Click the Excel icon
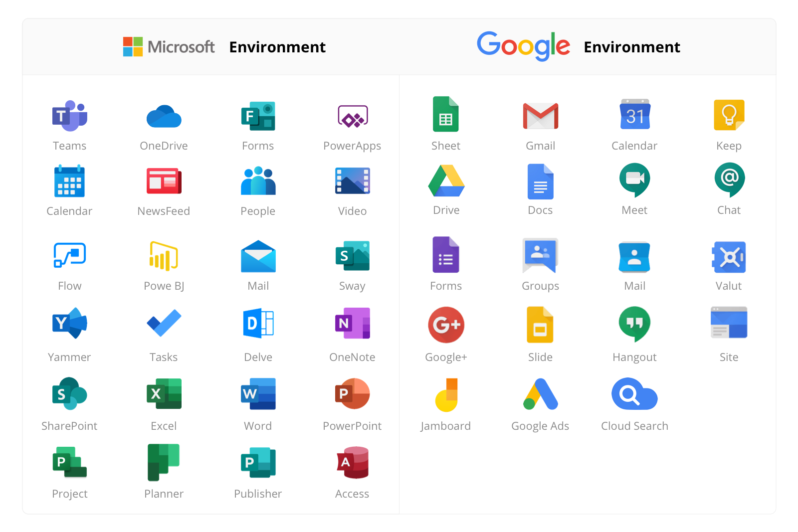 [164, 394]
